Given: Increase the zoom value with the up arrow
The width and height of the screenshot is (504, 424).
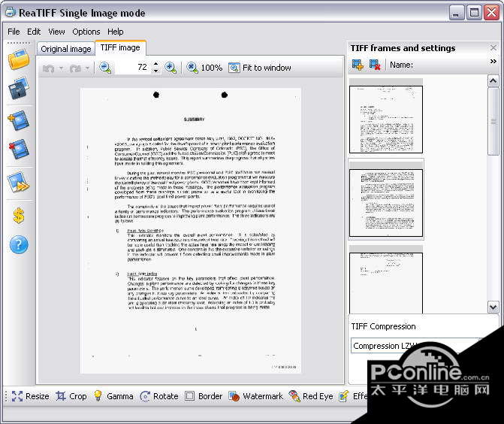Looking at the screenshot, I should click(x=156, y=65).
